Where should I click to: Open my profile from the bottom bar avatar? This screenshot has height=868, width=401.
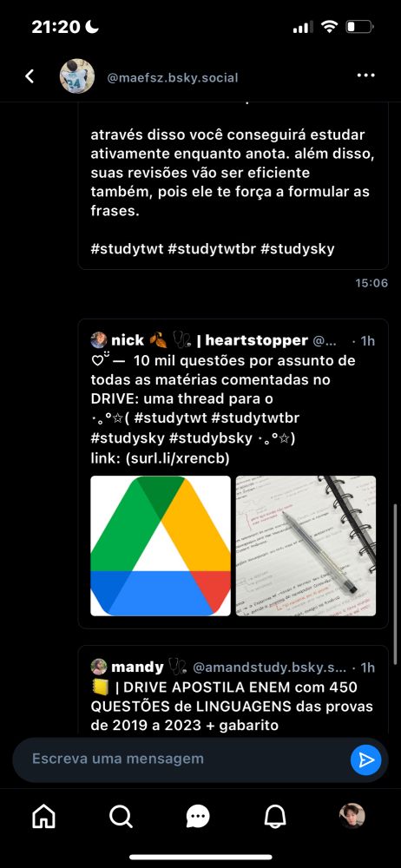point(352,815)
